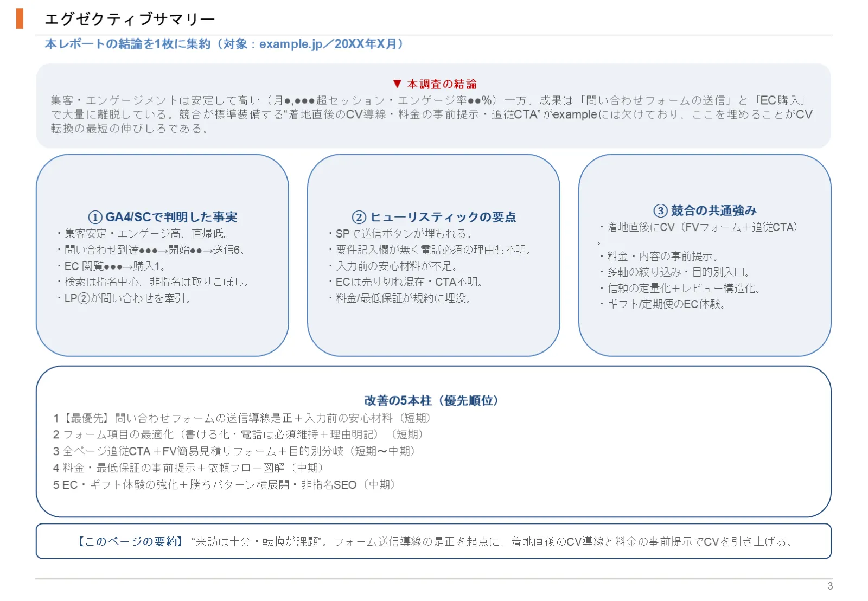The image size is (868, 601).
Task: Click the エグゼクティブサマリー slide title
Action: tap(130, 19)
